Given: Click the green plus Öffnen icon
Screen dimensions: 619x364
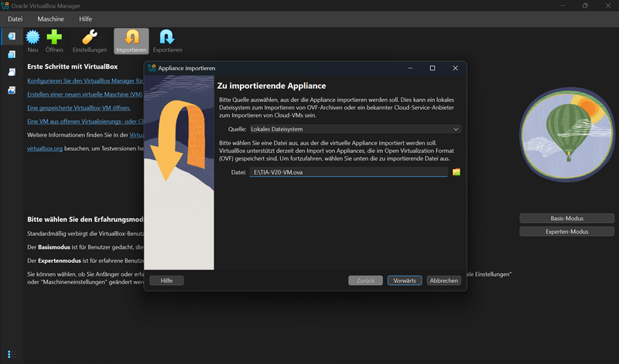Looking at the screenshot, I should [x=54, y=39].
